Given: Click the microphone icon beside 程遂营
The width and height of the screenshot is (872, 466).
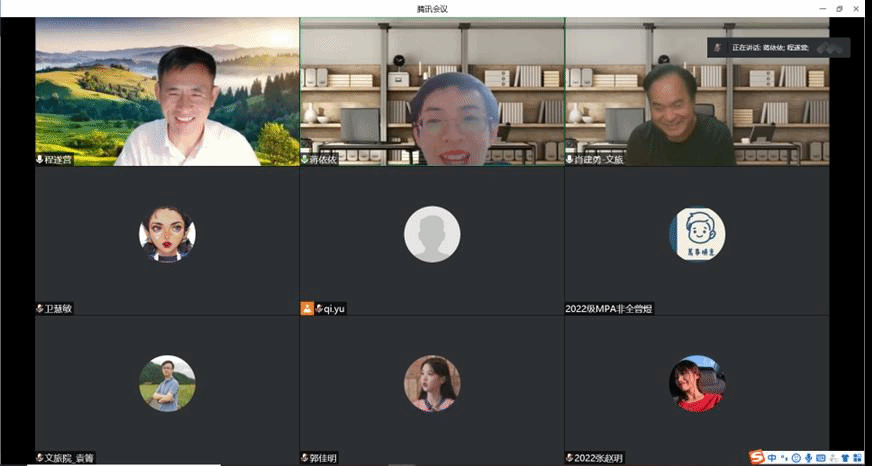Looking at the screenshot, I should (40, 159).
